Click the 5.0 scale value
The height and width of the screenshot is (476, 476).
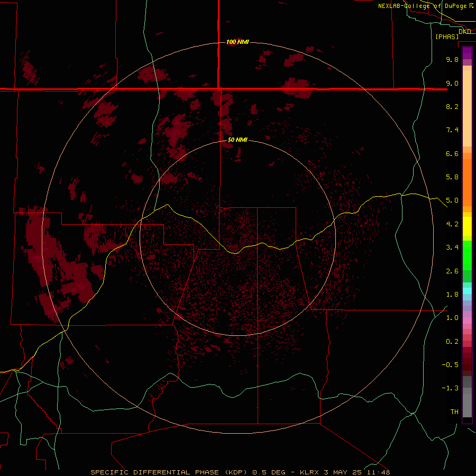[452, 200]
